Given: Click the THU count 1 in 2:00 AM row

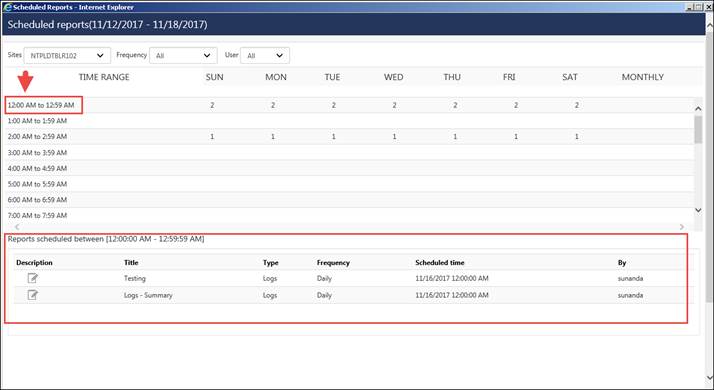Looking at the screenshot, I should point(455,137).
